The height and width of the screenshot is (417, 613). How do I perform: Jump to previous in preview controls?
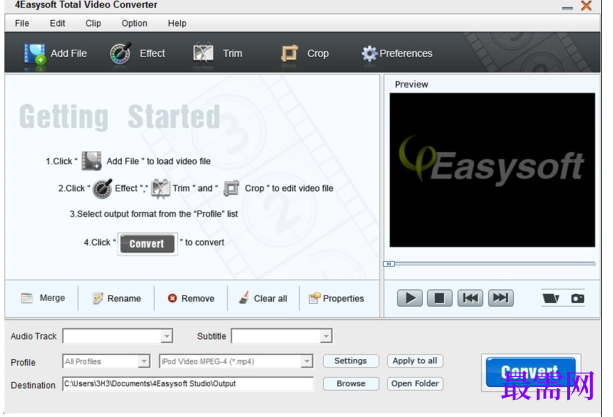(470, 298)
